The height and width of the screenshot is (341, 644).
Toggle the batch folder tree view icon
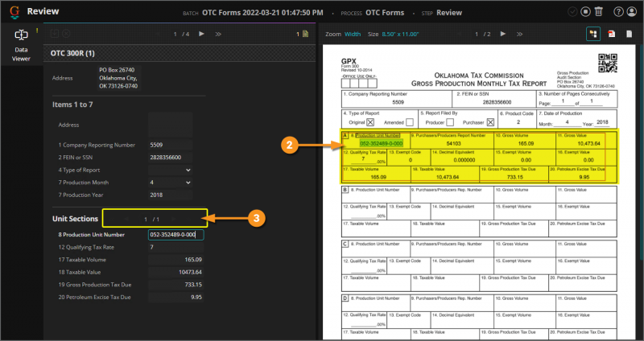click(x=592, y=34)
